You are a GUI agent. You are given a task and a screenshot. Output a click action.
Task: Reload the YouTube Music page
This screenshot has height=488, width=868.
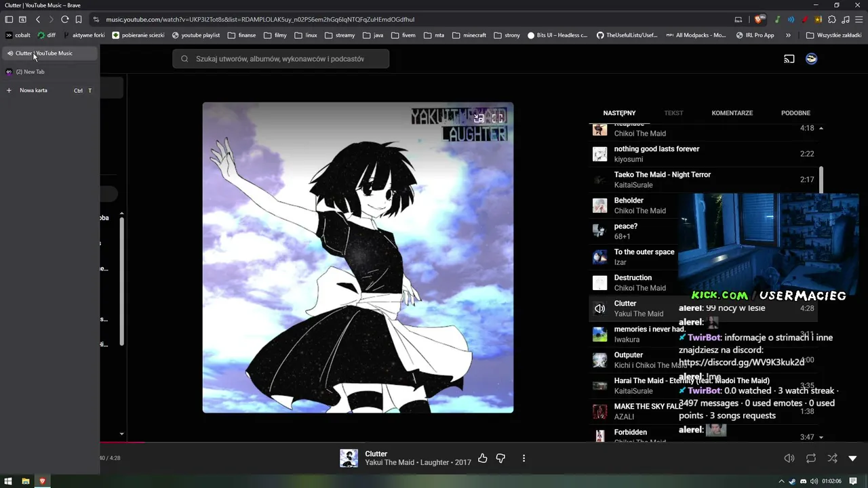click(x=65, y=20)
